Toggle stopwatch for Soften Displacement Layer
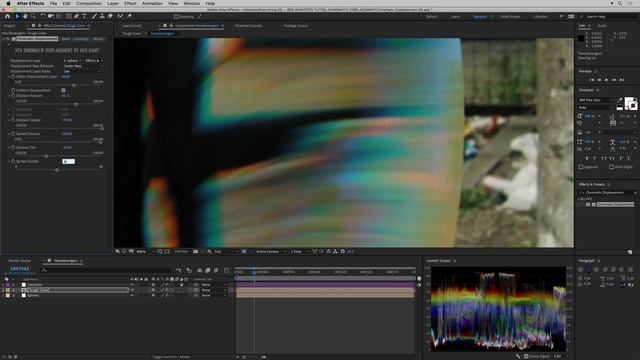Screen dimensions: 640x360 13,76
